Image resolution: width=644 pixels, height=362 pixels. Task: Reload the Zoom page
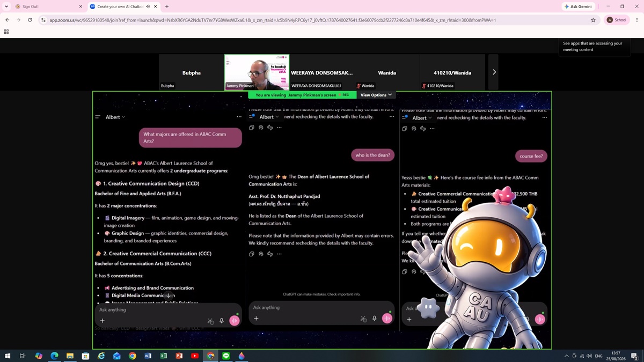tap(30, 20)
